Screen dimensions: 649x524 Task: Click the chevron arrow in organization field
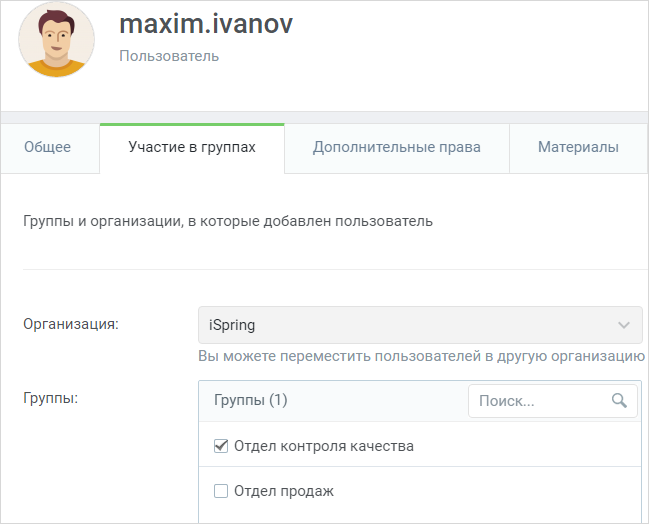tap(624, 325)
